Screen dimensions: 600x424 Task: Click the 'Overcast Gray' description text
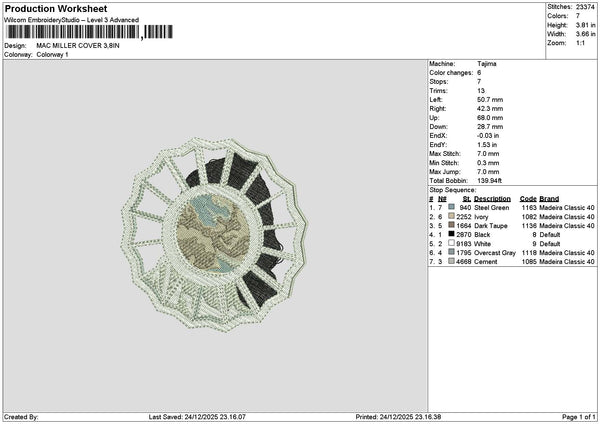(495, 253)
